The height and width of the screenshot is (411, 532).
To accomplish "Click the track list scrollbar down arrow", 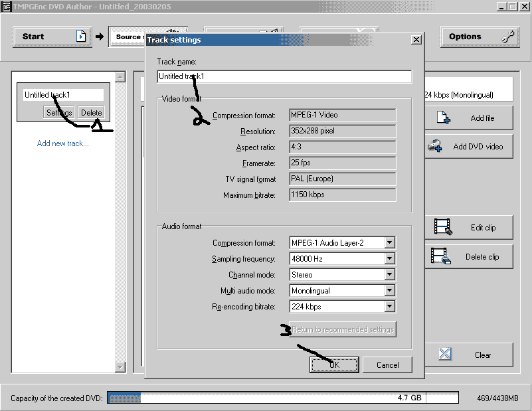I will tap(120, 367).
